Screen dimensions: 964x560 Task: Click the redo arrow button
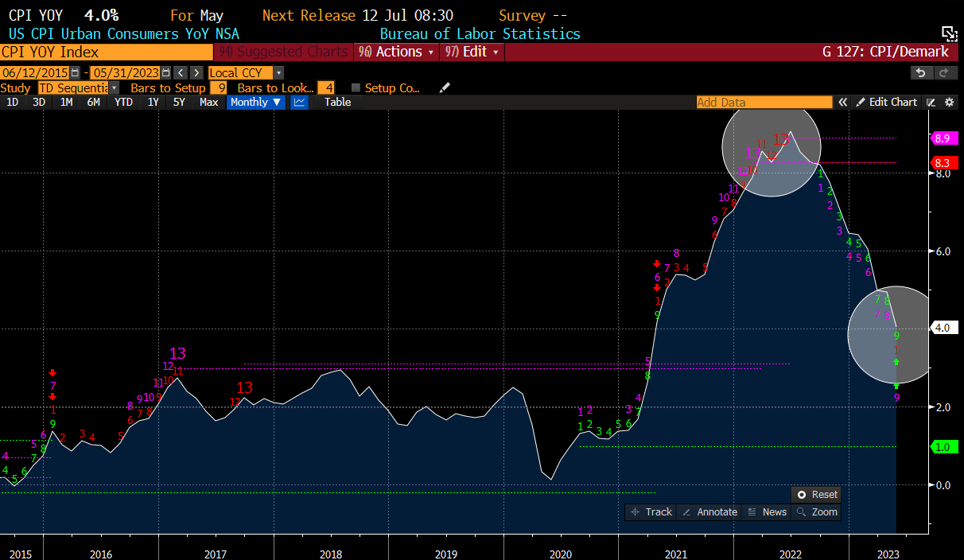[x=944, y=72]
